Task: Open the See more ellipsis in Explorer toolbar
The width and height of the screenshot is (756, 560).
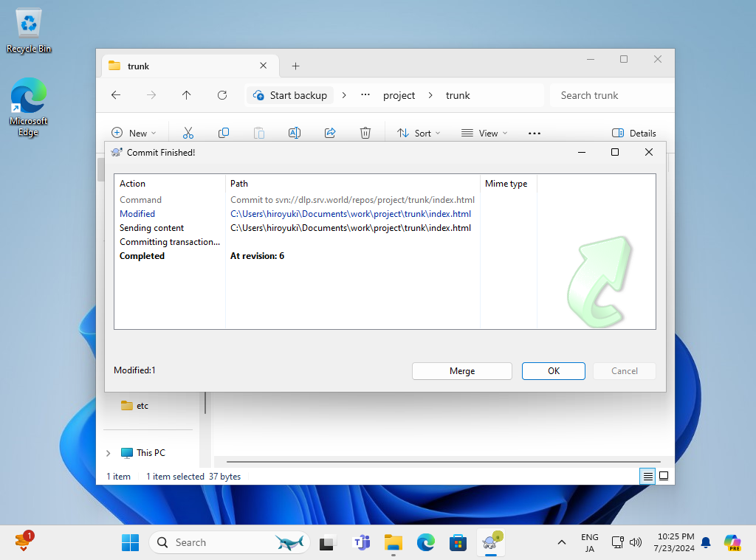Action: (535, 133)
